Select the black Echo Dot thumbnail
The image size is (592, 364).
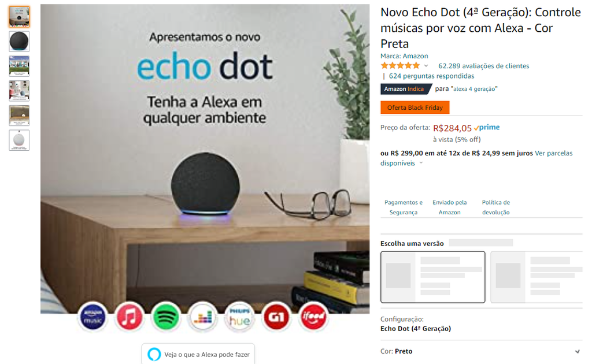pos(19,41)
